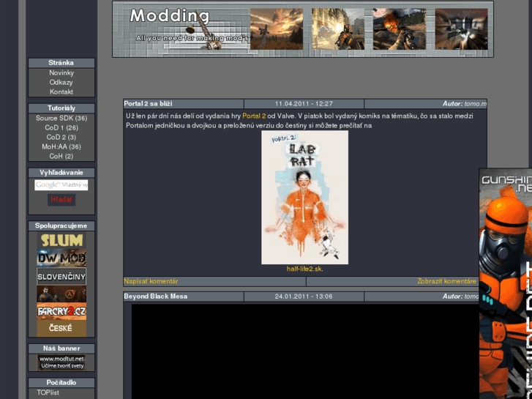Image resolution: width=532 pixels, height=399 pixels.
Task: Open CoD 1 (26) tutorials
Action: coord(61,127)
